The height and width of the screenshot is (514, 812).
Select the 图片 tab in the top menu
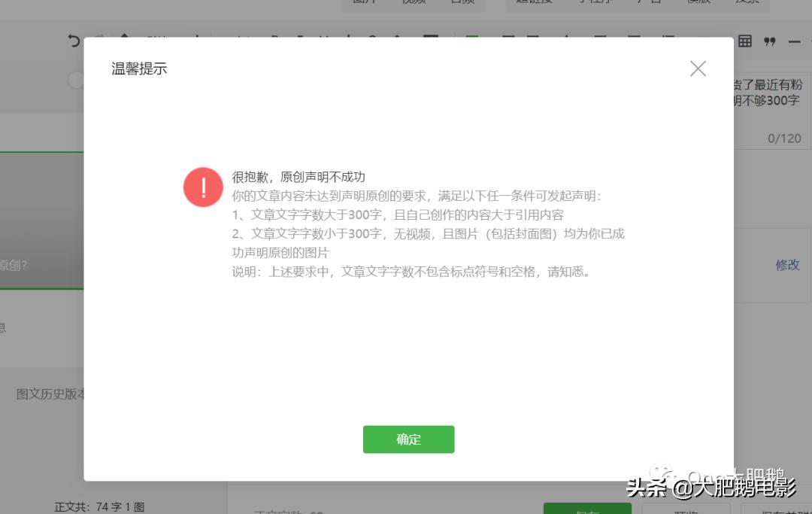pos(365,2)
